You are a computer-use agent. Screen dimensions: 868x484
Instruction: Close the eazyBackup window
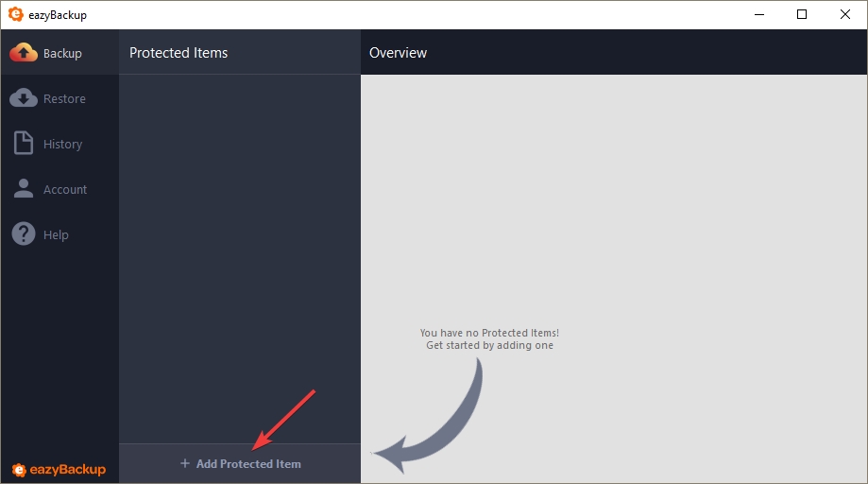[x=844, y=14]
